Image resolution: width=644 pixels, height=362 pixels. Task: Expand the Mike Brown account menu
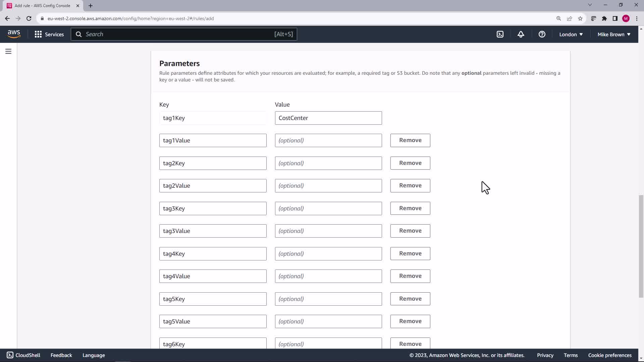[x=614, y=34]
